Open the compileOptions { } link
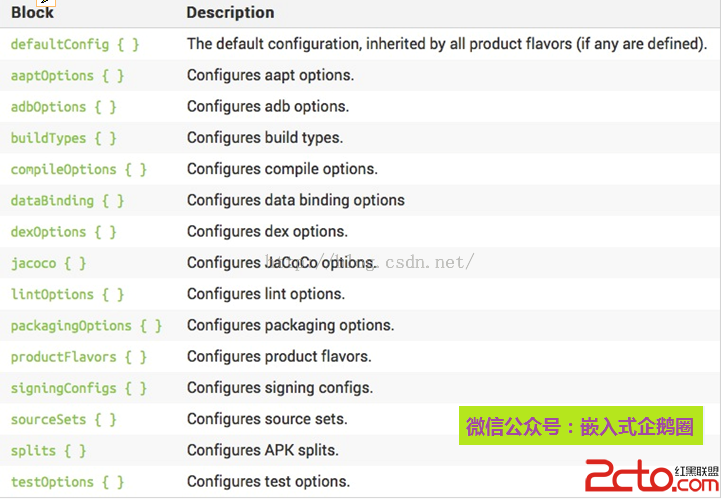The image size is (722, 502). click(79, 170)
